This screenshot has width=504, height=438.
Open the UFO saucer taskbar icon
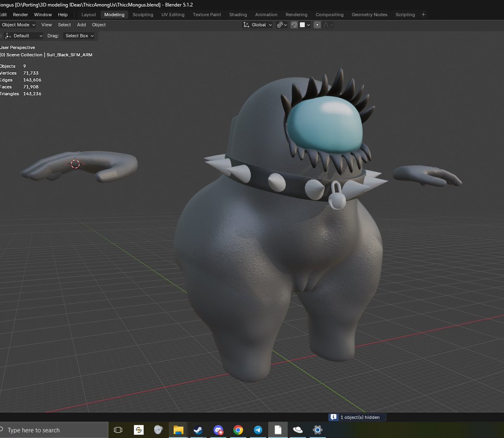(298, 430)
